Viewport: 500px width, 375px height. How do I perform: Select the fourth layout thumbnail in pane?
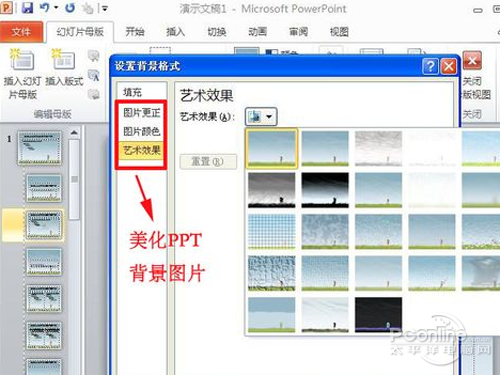click(x=44, y=262)
